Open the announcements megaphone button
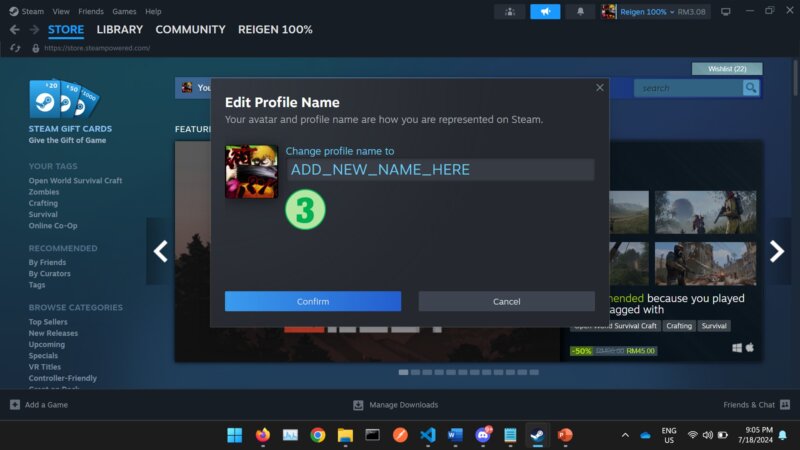Image resolution: width=800 pixels, height=450 pixels. pos(545,11)
